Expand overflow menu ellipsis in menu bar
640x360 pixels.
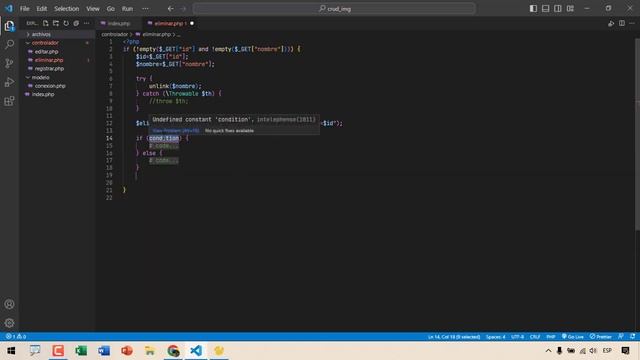[x=145, y=9]
